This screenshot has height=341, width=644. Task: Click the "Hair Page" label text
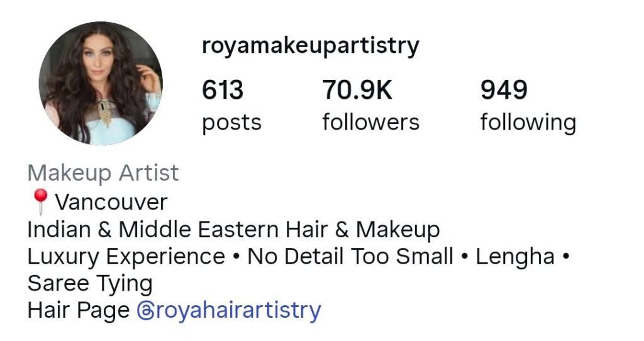(x=79, y=311)
